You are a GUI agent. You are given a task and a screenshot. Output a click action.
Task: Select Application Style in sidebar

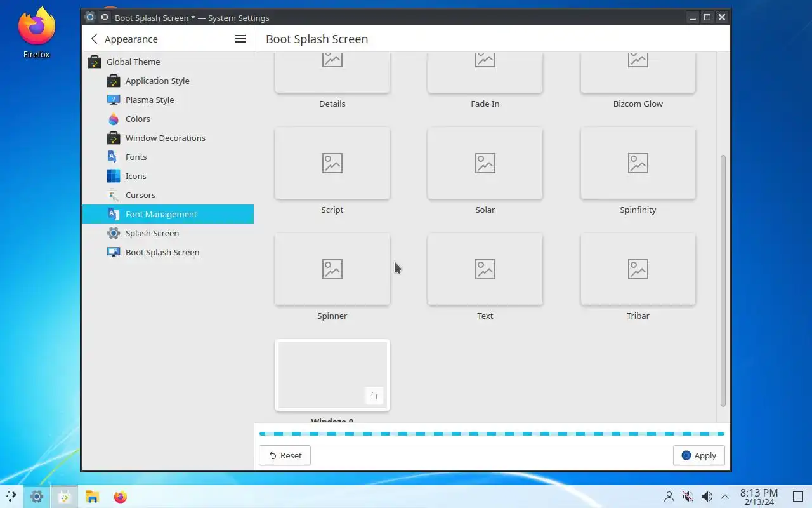pyautogui.click(x=168, y=81)
